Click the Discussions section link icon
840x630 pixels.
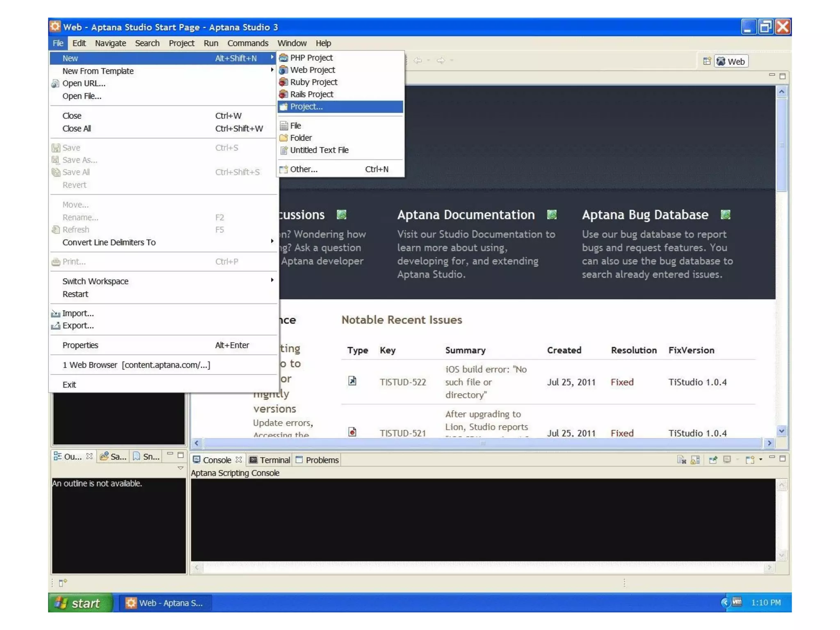pos(341,215)
